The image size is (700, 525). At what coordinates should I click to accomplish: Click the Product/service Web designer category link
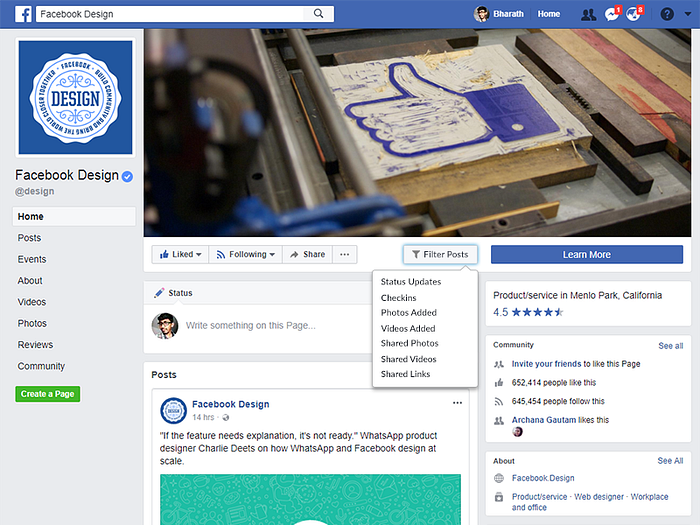pyautogui.click(x=590, y=502)
